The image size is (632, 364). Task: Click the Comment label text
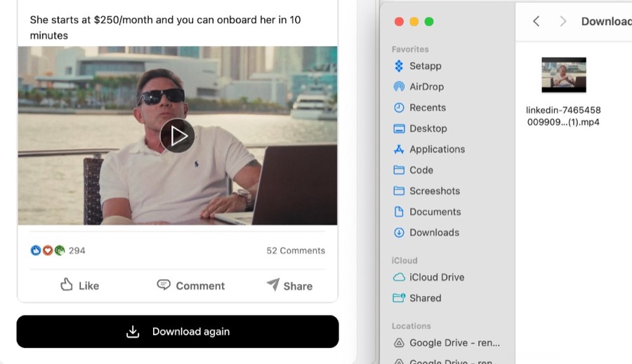coord(200,286)
